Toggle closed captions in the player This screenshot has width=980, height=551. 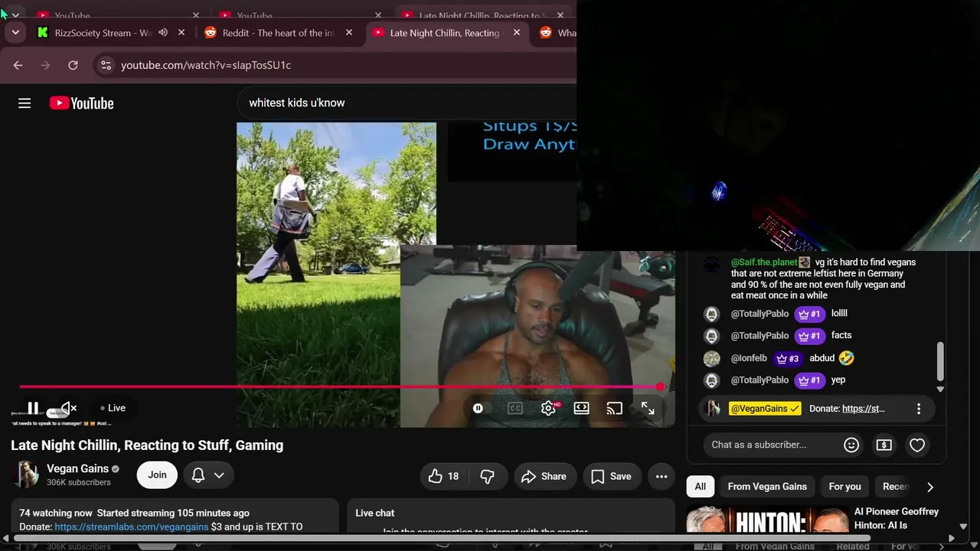515,409
